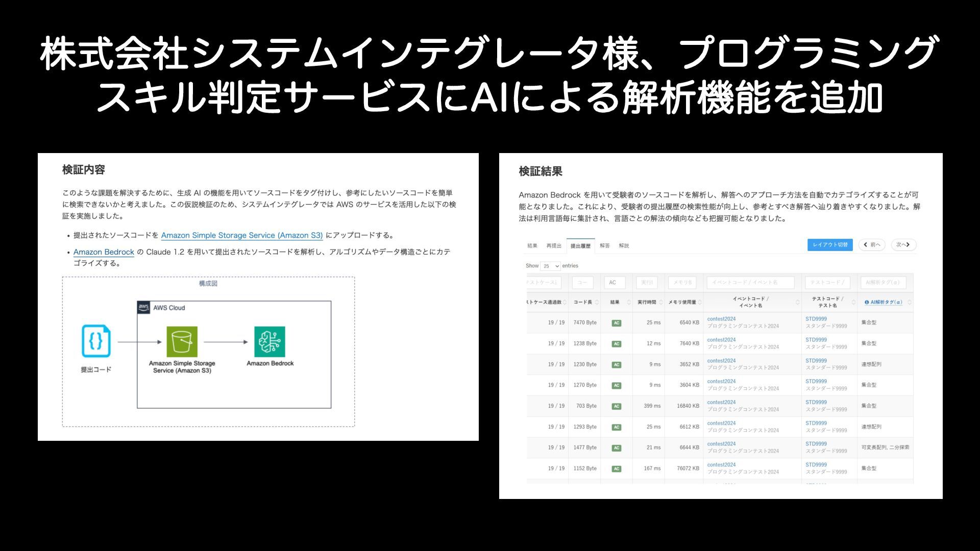The height and width of the screenshot is (551, 980).
Task: Click the 提出コード source file icon
Action: click(96, 341)
